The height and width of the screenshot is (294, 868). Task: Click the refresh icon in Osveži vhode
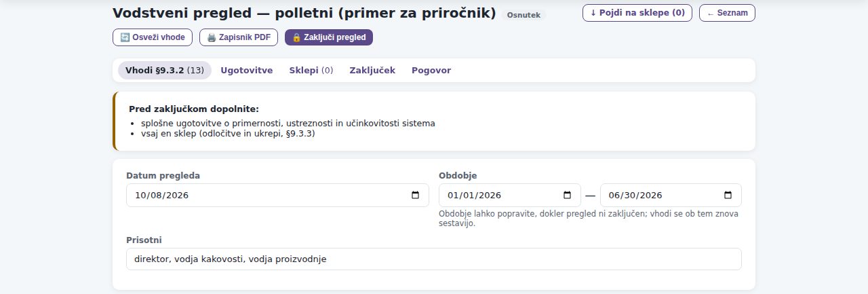point(125,37)
